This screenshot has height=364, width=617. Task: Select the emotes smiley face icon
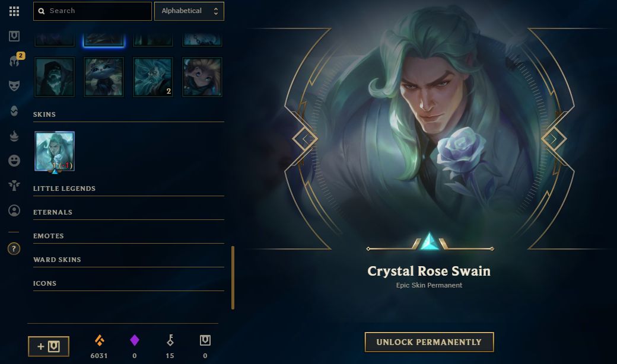[x=14, y=161]
